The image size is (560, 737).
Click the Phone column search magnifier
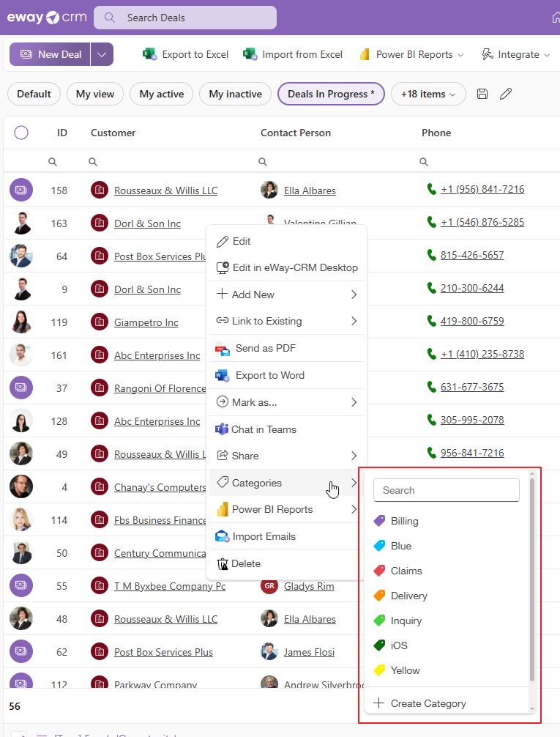point(424,162)
